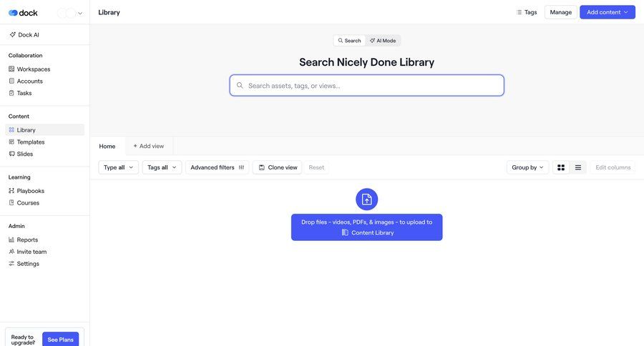Click the Accounts icon in sidebar
This screenshot has width=644, height=346.
tap(11, 81)
